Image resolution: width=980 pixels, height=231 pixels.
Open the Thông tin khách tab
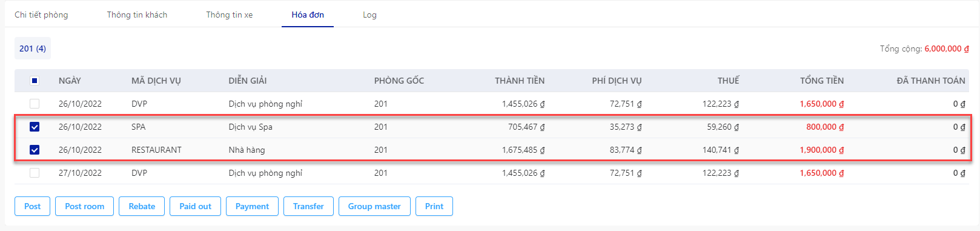click(137, 15)
